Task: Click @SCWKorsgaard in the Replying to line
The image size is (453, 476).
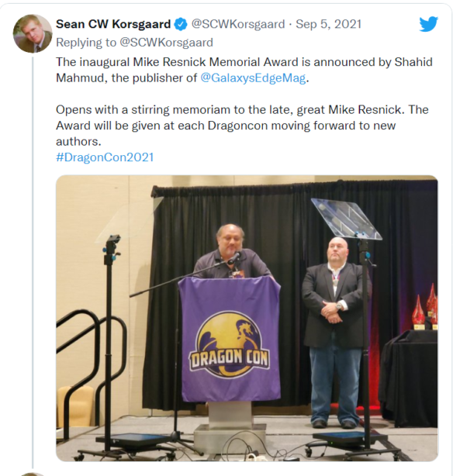Action: pos(166,43)
